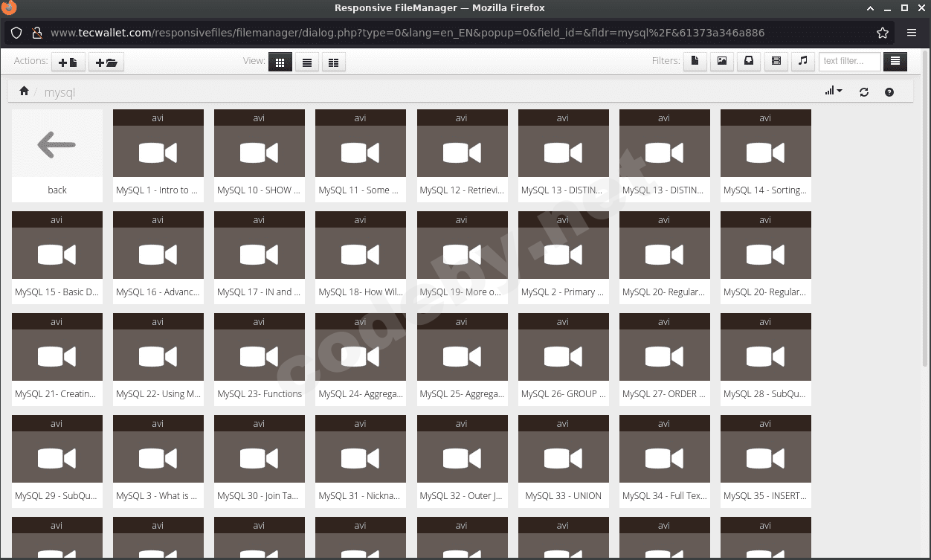Viewport: 931px width, 560px height.
Task: Open the Firefox hamburger menu
Action: click(912, 33)
